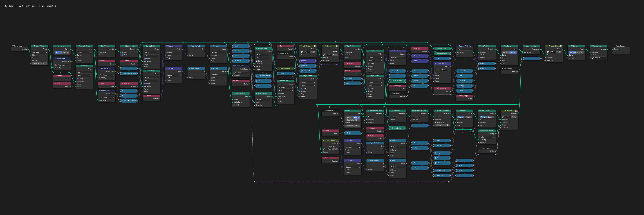Open the Z Axis type dropdown in Vector Rotate
644x215 pixels.
[445, 70]
